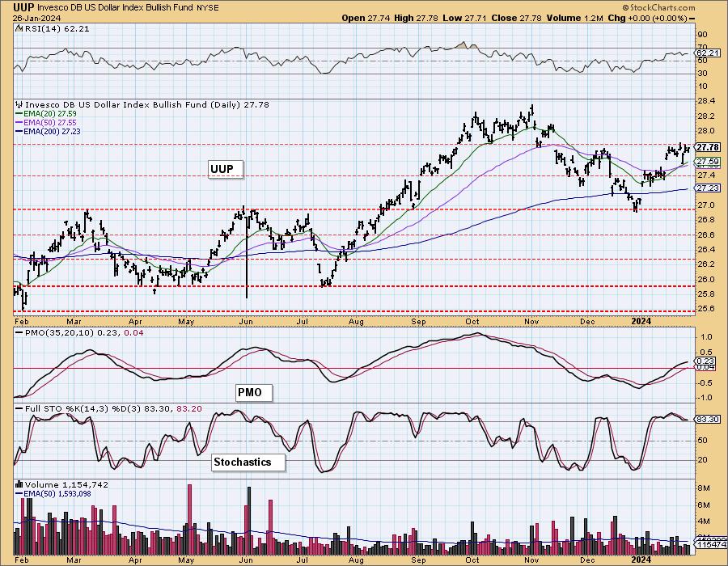Click the RSI(14) legend line icon
Screen dimensions: 728x566
pos(19,28)
